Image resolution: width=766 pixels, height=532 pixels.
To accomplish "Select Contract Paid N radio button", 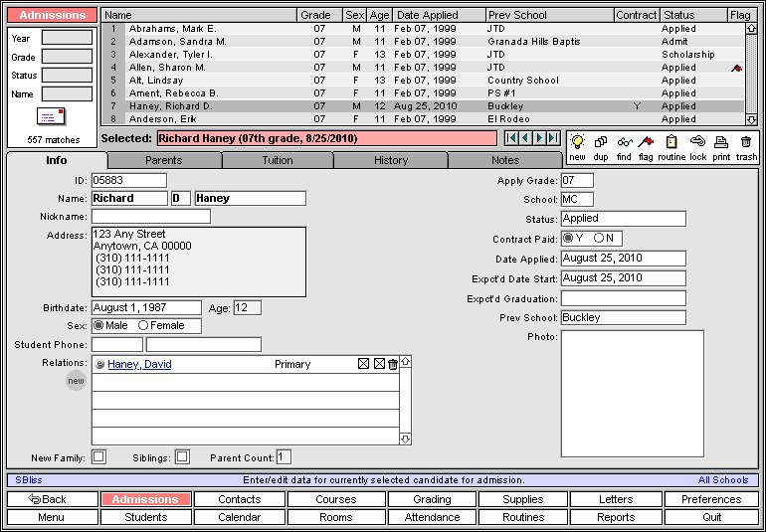I will point(599,238).
